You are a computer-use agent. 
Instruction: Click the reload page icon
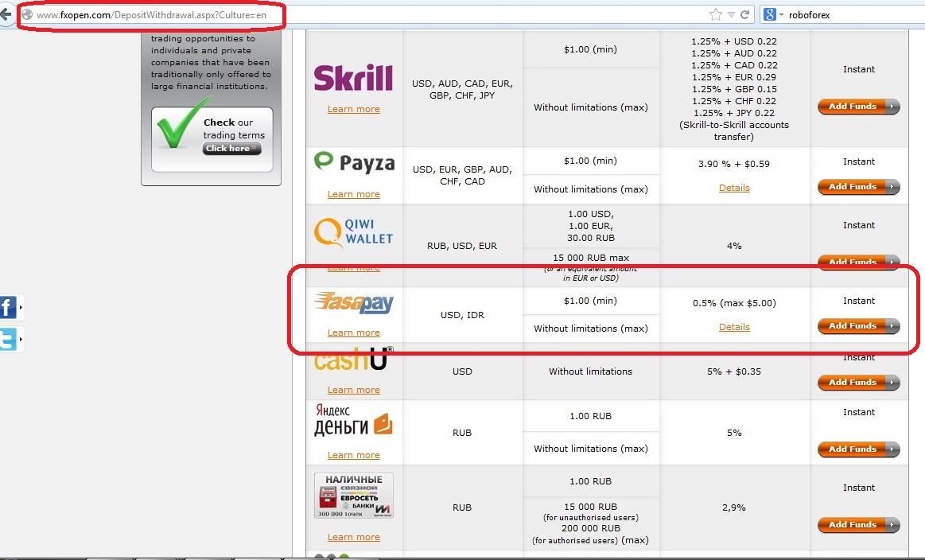[745, 15]
